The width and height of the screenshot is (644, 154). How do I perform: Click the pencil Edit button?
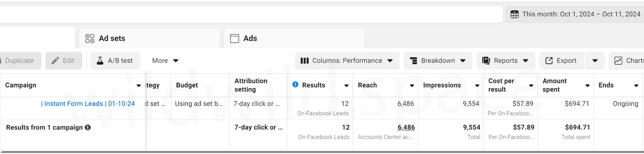point(64,60)
